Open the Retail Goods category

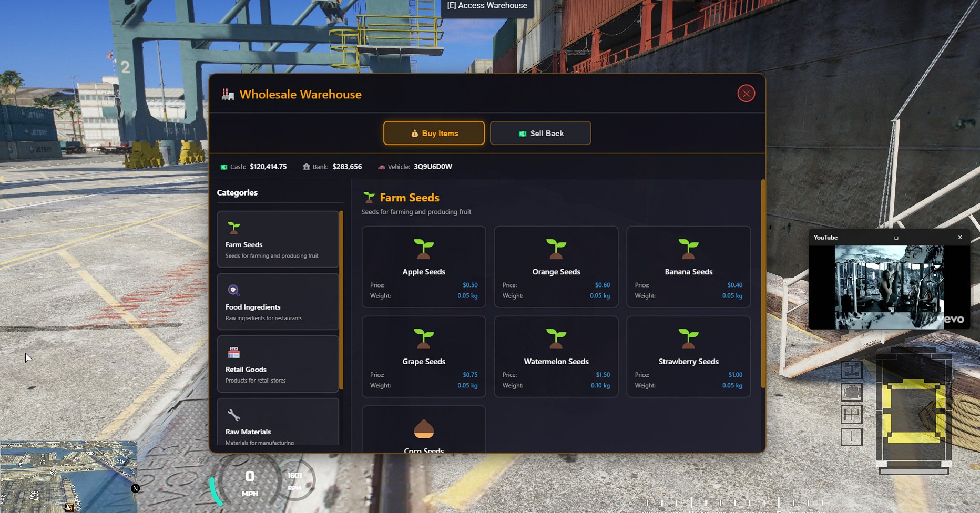coord(278,364)
